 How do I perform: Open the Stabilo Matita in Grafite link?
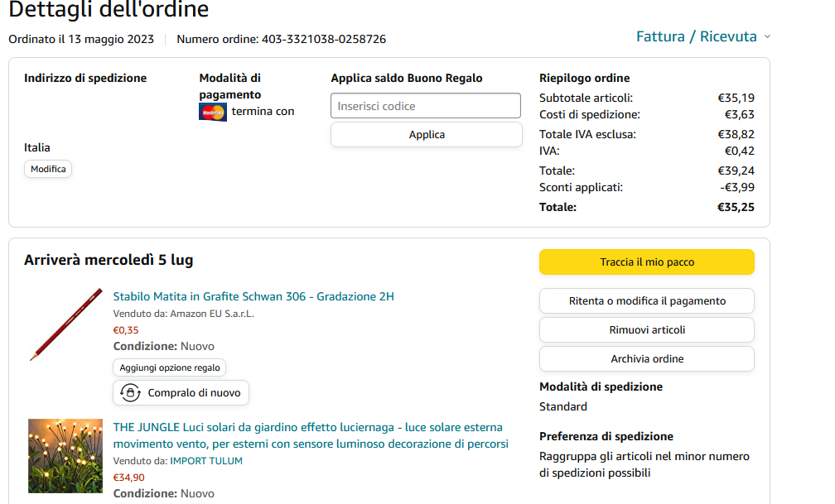click(x=253, y=296)
